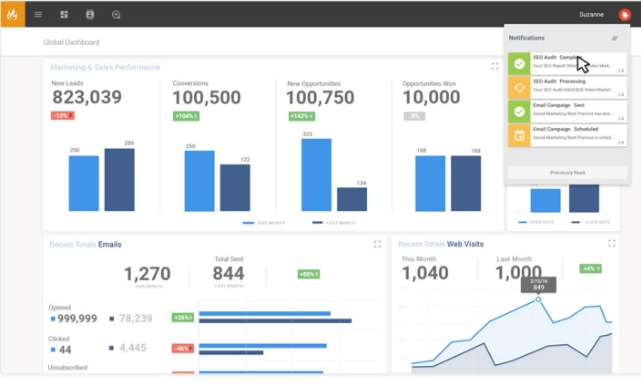Expand the Marketing & Sales Performance card fullscreen
The width and height of the screenshot is (641, 387).
click(495, 66)
